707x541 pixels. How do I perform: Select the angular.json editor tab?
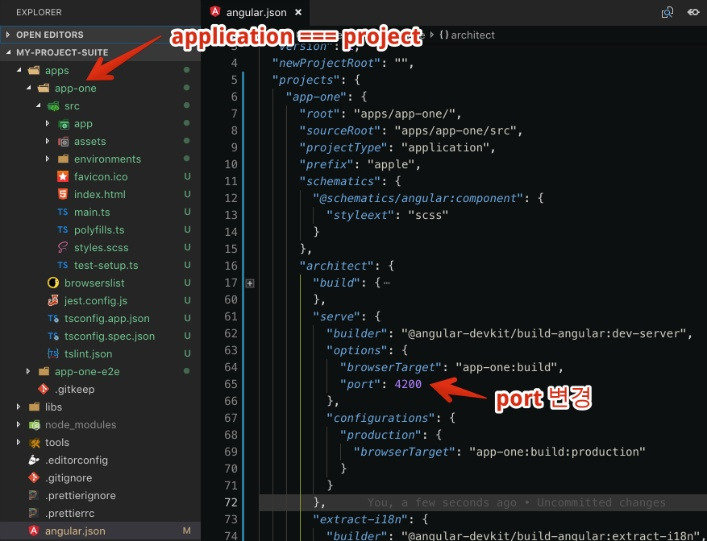(256, 13)
